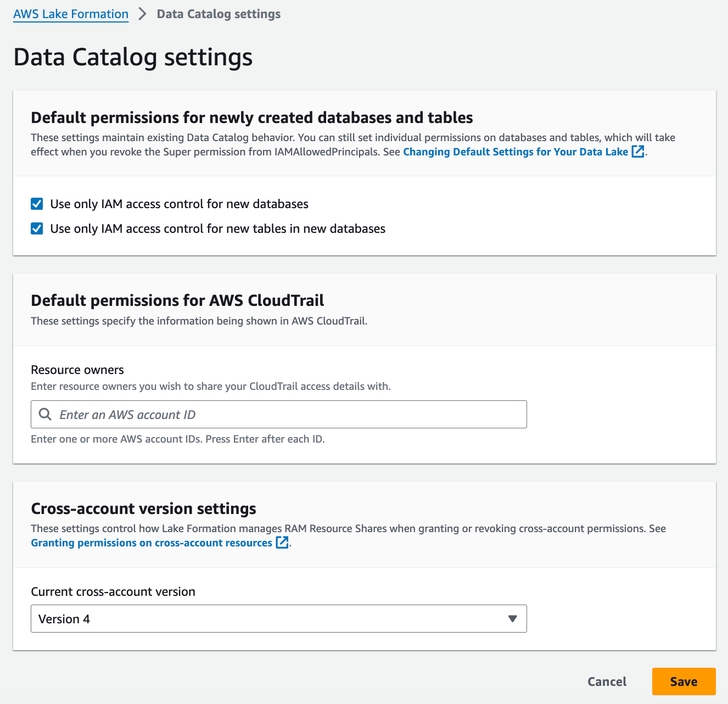Screen dimensions: 728x704
Task: Open Granting permissions on cross-account resources link
Action: point(152,543)
